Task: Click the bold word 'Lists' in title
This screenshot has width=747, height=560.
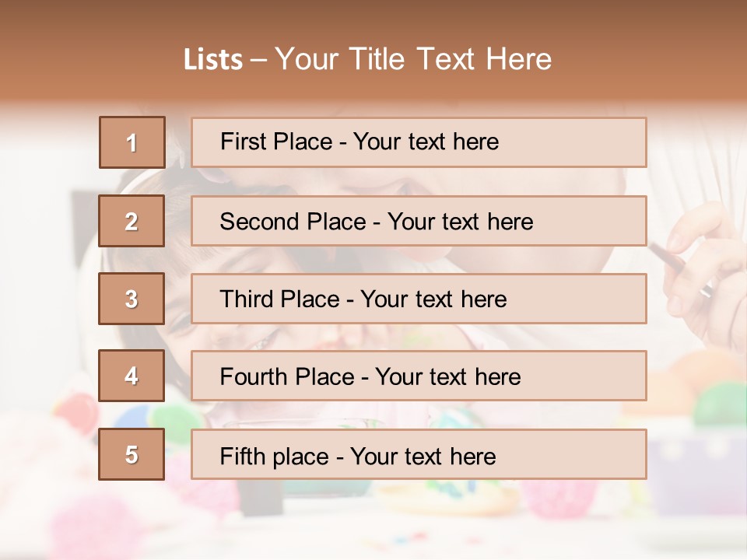Action: (x=213, y=59)
